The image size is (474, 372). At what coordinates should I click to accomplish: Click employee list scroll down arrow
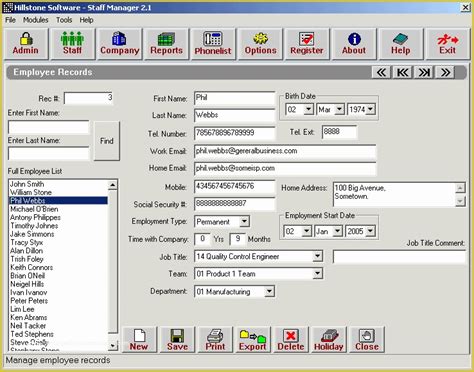click(113, 346)
